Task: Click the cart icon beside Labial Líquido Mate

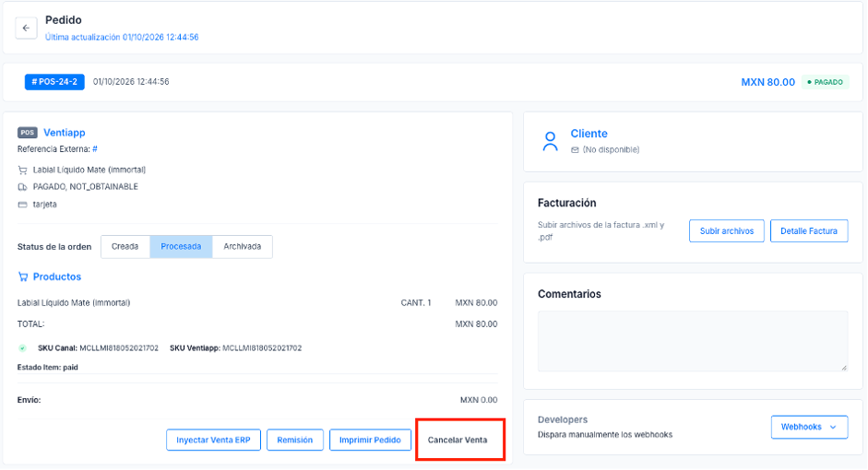Action: (x=23, y=170)
